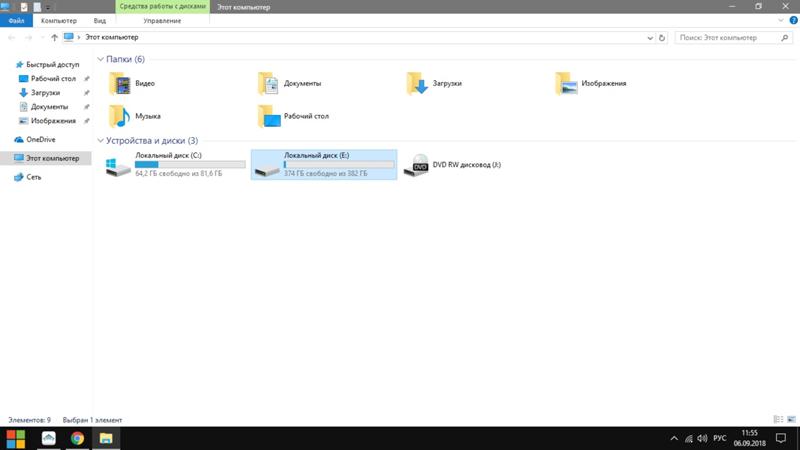Screen dimensions: 800x450
Task: Open the Загрузки folder
Action: tap(434, 83)
